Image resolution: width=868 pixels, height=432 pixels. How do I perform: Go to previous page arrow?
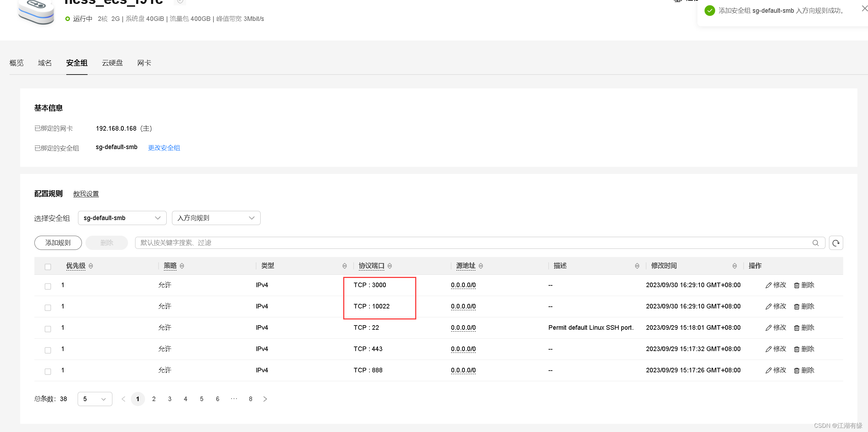[123, 399]
